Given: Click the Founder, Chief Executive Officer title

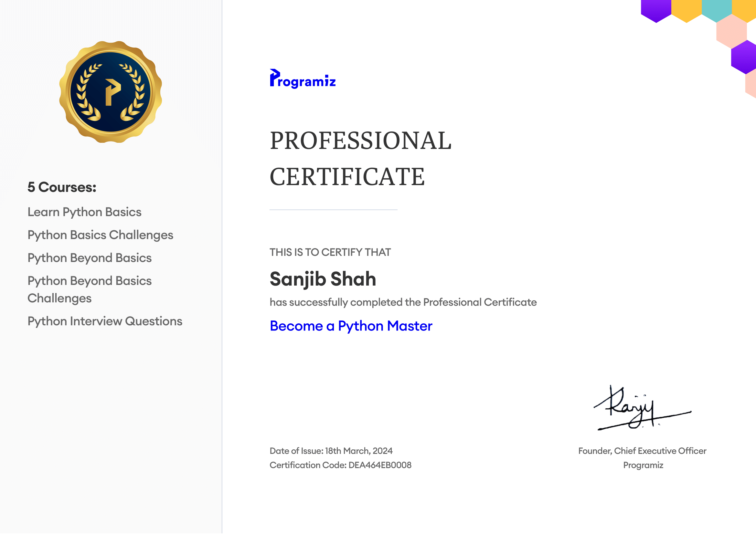Looking at the screenshot, I should 642,451.
